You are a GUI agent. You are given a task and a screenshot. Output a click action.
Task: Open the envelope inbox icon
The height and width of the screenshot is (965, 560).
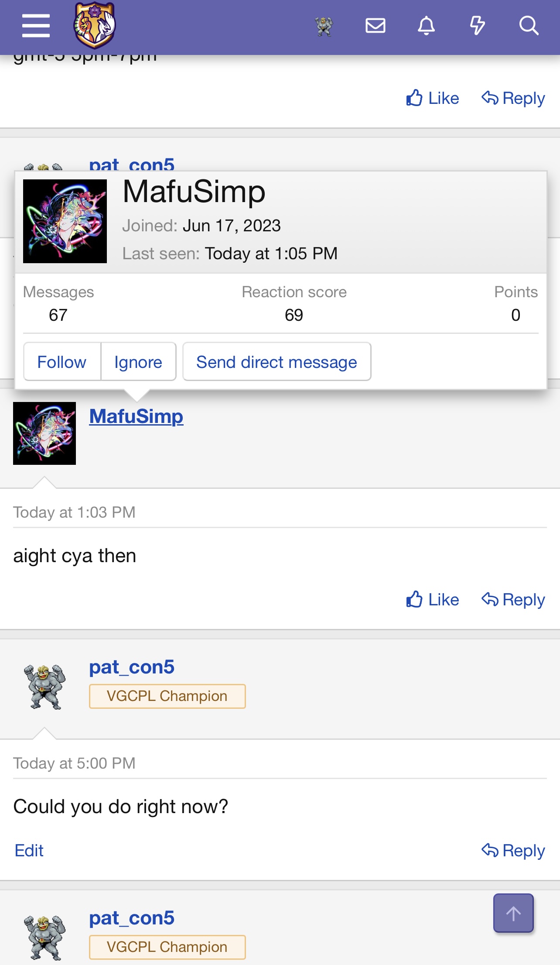click(x=376, y=25)
